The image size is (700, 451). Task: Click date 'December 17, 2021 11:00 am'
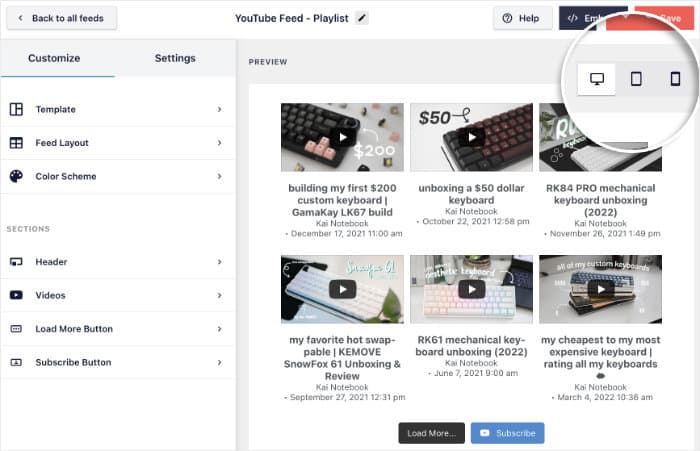click(x=346, y=234)
